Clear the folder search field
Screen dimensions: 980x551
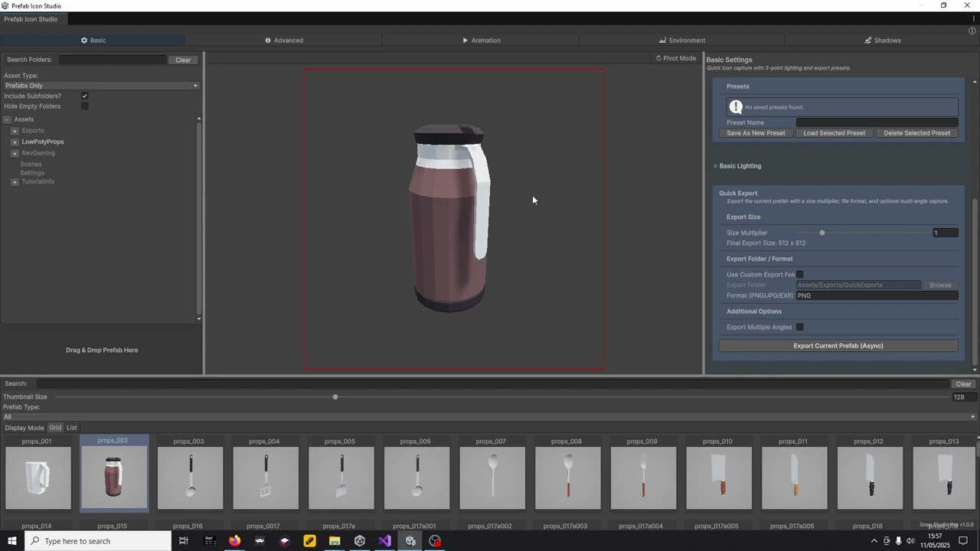[x=183, y=60]
